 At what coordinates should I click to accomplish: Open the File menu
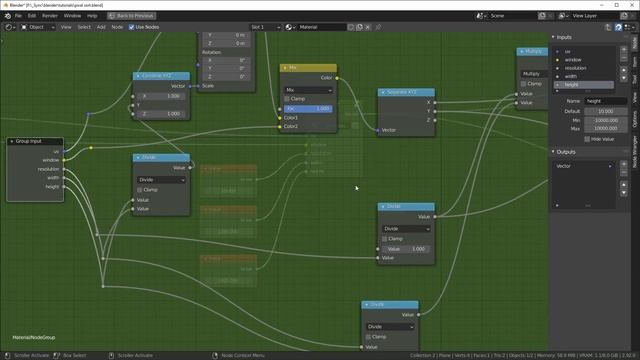point(18,16)
